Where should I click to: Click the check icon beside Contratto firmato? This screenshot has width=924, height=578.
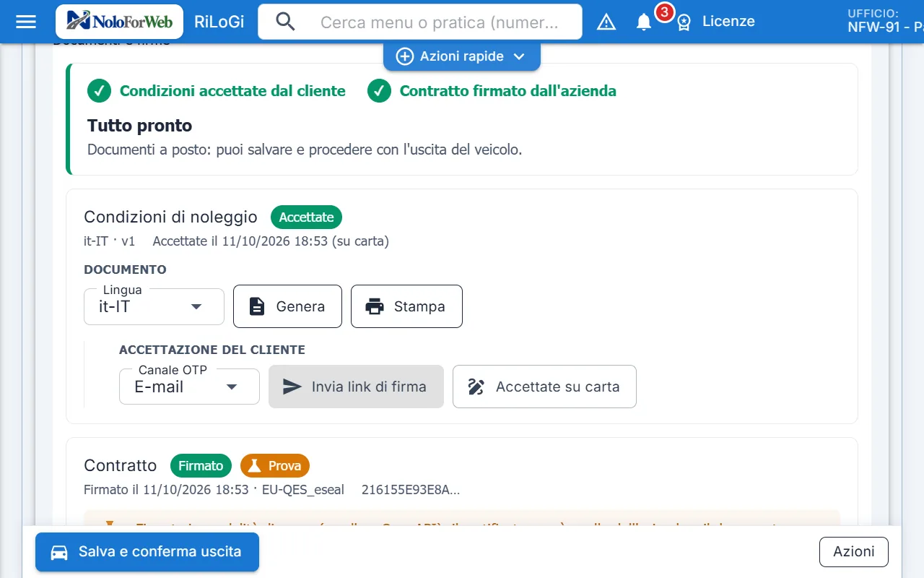[379, 91]
